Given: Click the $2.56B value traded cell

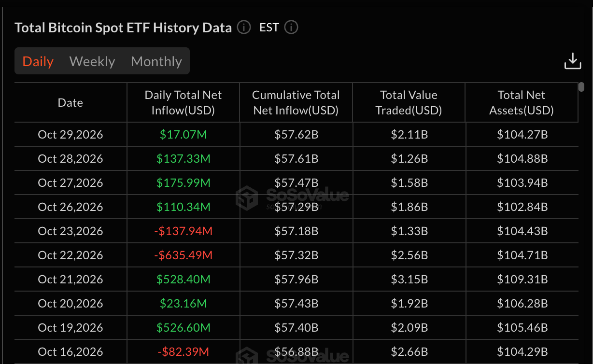Looking at the screenshot, I should click(x=409, y=255).
